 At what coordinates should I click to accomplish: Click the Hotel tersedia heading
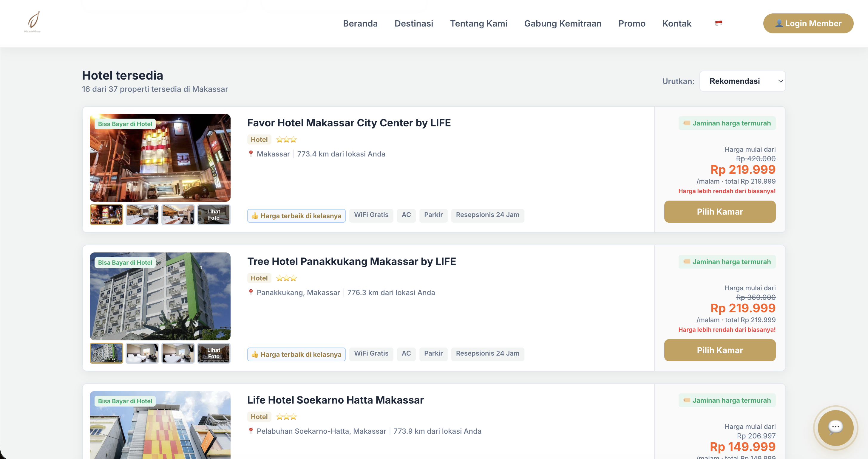coord(123,75)
